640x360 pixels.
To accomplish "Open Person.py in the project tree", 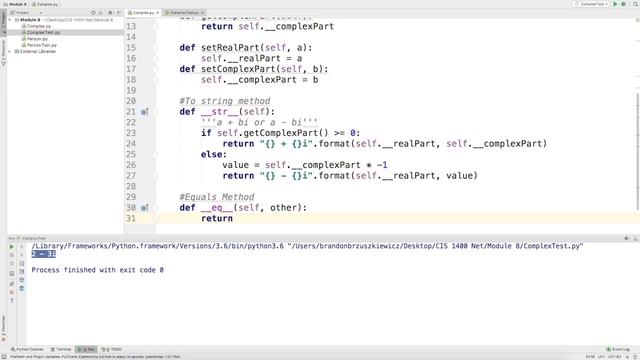I will [x=37, y=39].
